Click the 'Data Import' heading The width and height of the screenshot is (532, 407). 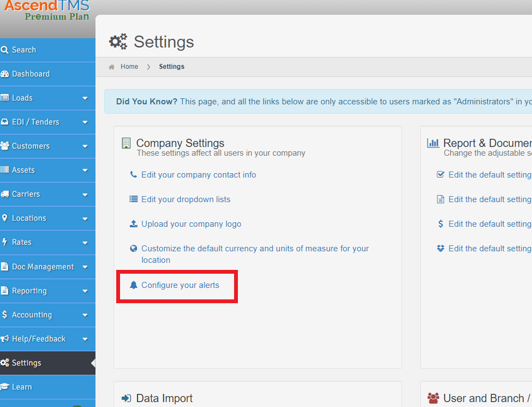click(x=164, y=398)
